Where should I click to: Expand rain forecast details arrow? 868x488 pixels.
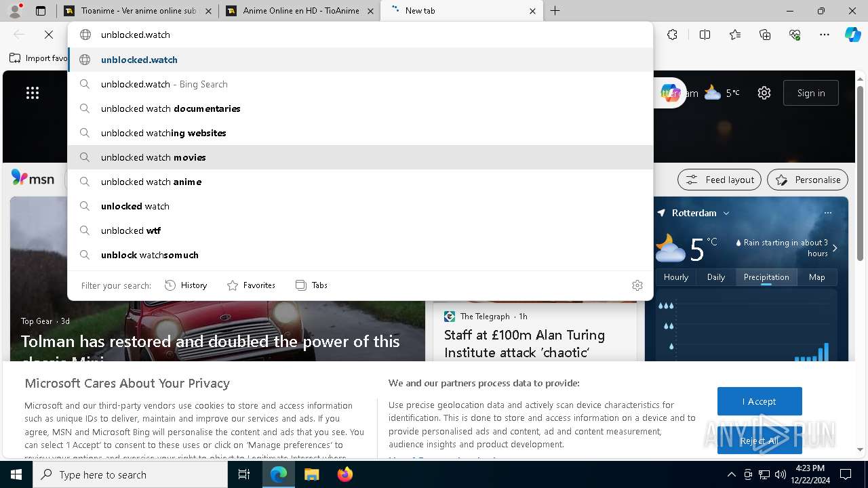coord(835,248)
